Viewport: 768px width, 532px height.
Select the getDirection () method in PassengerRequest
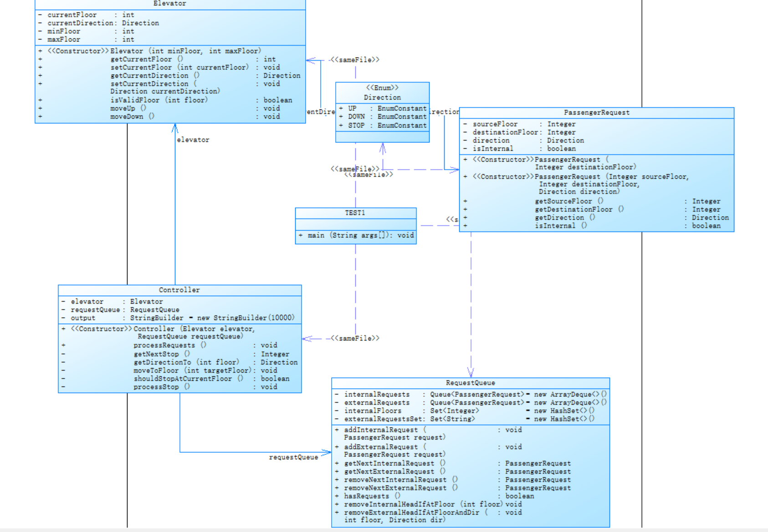[596, 218]
